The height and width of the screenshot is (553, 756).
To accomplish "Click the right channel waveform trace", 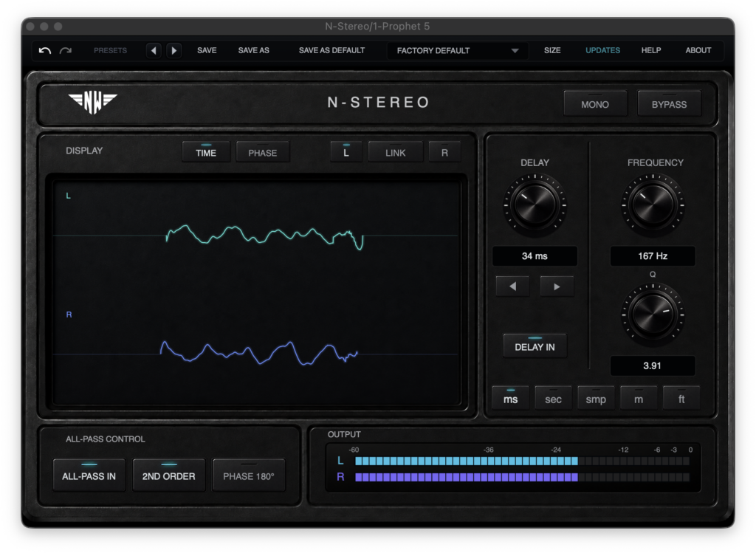I will 259,354.
